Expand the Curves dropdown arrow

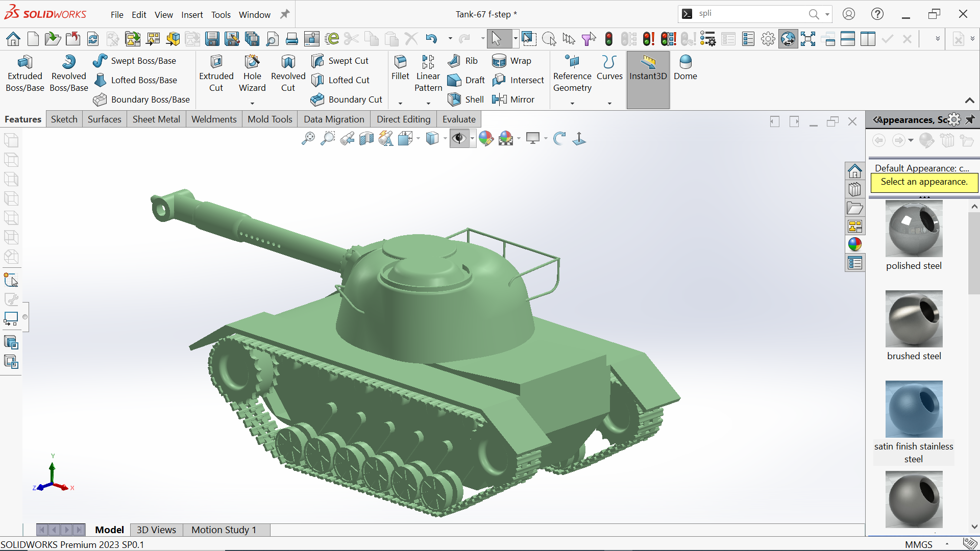point(609,104)
